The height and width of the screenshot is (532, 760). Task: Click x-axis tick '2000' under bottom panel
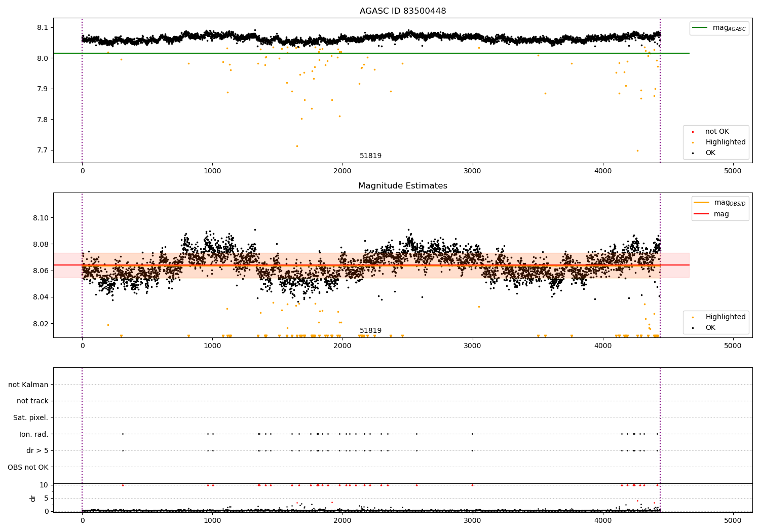pos(343,521)
